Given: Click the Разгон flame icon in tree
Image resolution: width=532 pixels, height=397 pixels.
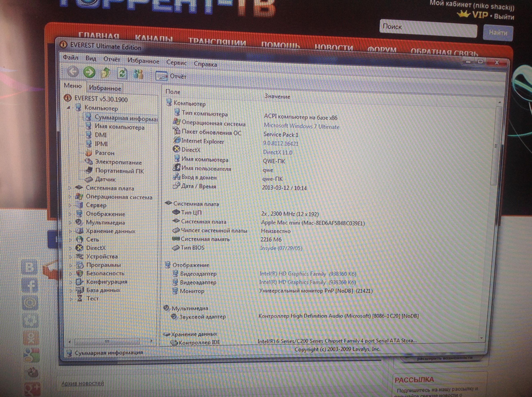Looking at the screenshot, I should [x=89, y=152].
